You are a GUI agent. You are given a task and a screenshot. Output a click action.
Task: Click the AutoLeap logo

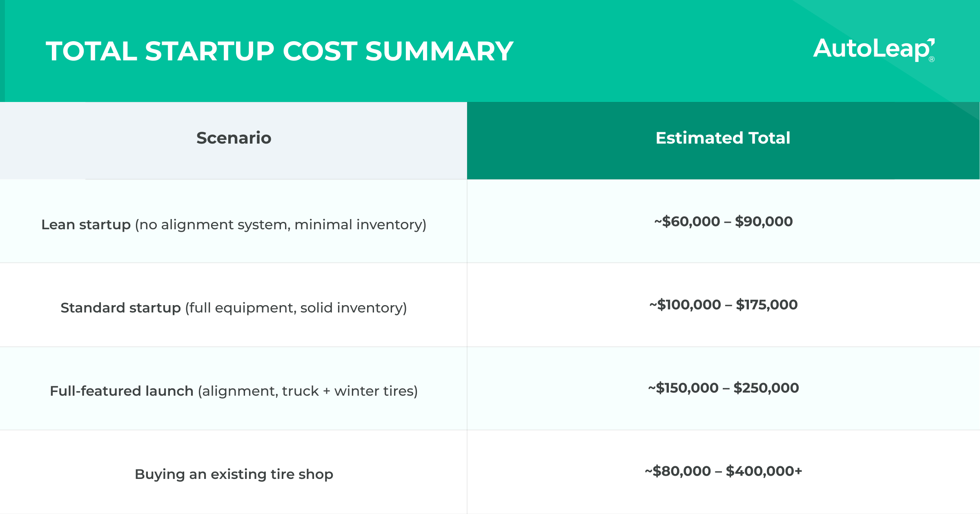coord(874,50)
